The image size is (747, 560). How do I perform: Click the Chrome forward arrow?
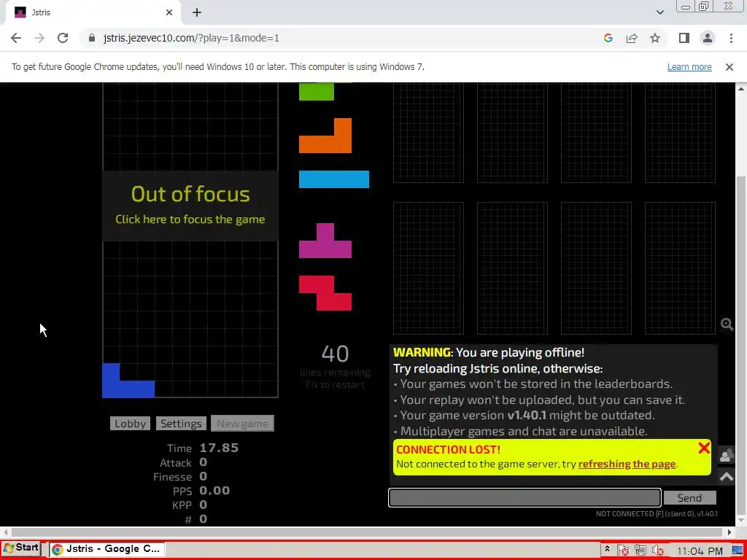tap(39, 38)
